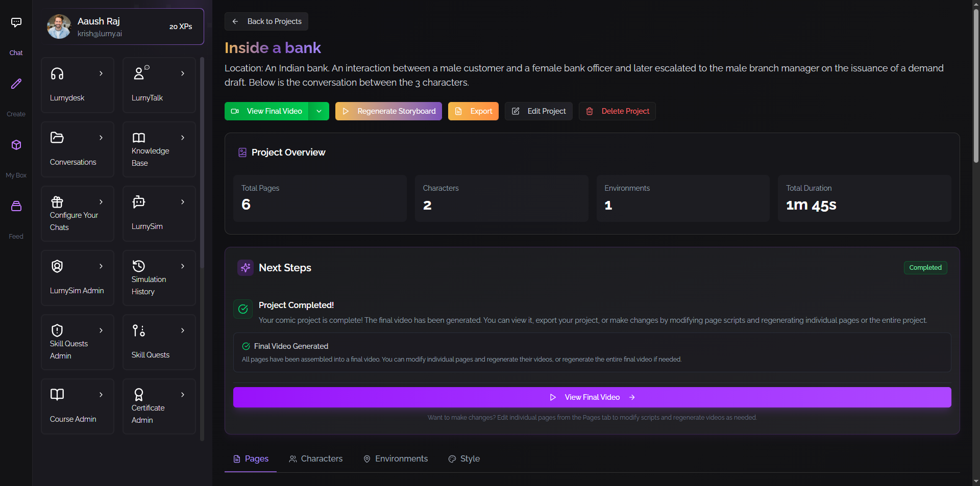Expand the View Final Video dropdown arrow

click(319, 111)
